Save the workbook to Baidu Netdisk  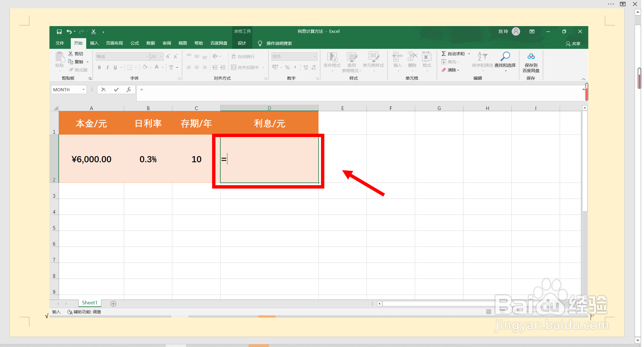531,62
